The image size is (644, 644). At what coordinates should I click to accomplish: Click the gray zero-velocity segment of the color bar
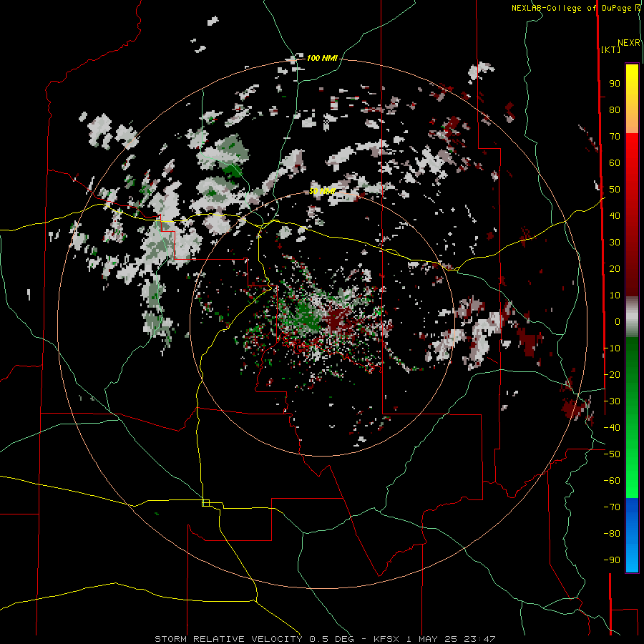coord(632,317)
